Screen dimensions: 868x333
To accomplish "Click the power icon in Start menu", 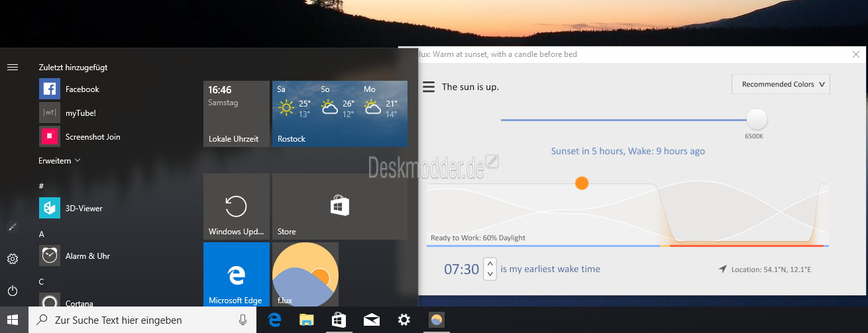I will point(12,291).
